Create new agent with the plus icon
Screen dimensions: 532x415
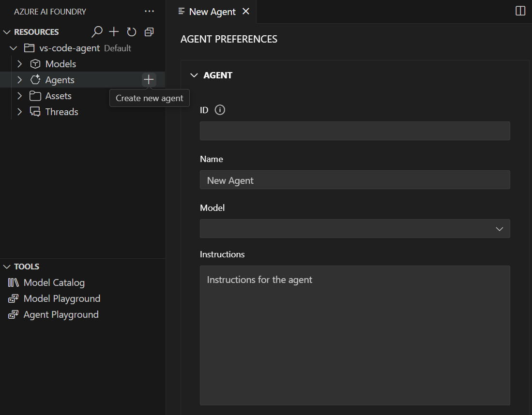[x=149, y=80]
